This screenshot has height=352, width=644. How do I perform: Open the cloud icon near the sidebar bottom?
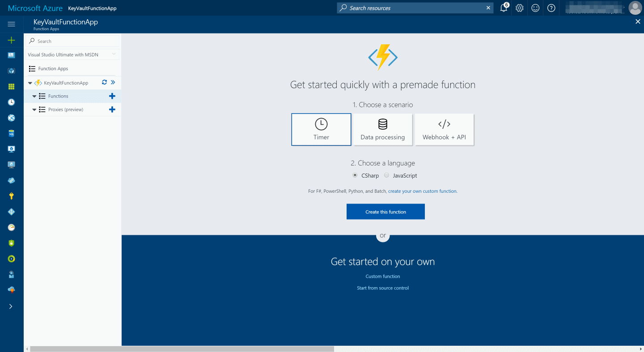click(x=12, y=290)
